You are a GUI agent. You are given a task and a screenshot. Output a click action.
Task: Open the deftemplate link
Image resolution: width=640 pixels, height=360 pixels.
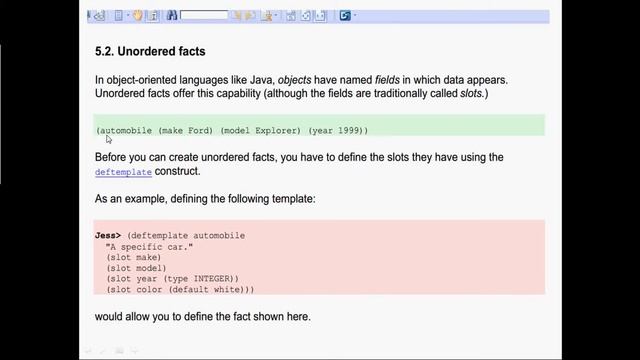pos(123,172)
